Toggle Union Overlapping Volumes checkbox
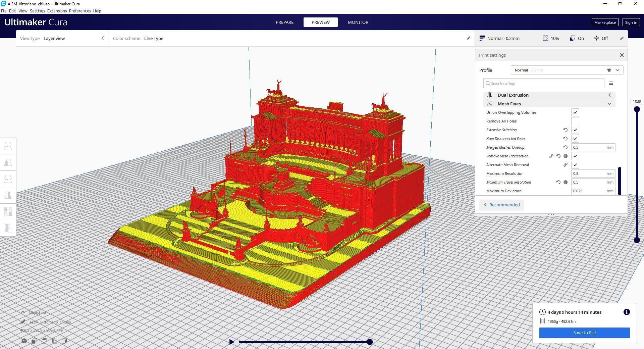Viewport: 644px width, 349px height. (x=575, y=112)
